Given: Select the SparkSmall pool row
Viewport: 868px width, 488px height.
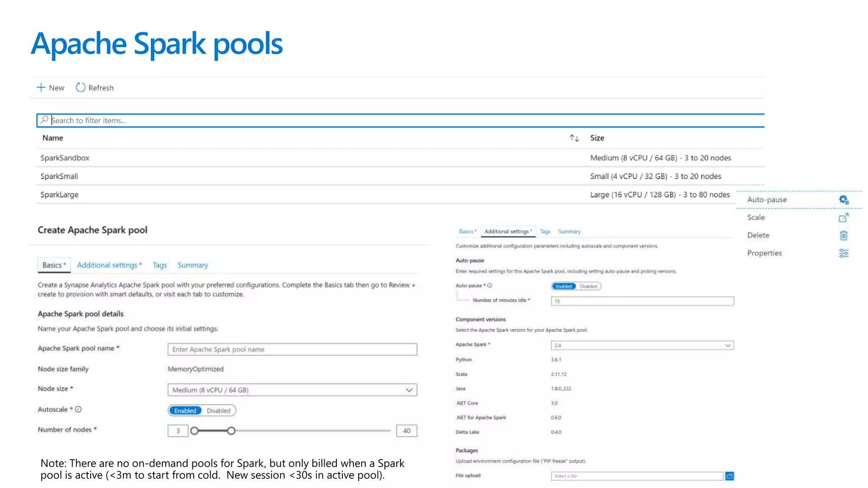Looking at the screenshot, I should (401, 176).
